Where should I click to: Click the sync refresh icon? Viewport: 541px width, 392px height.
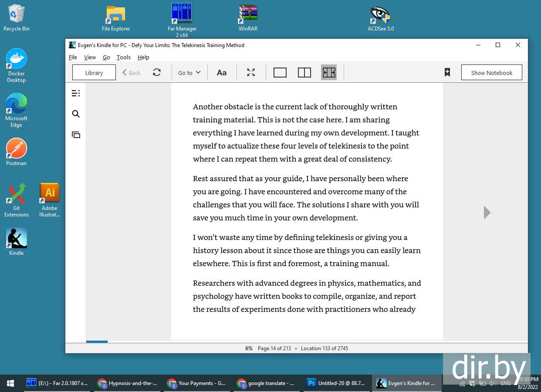point(157,72)
